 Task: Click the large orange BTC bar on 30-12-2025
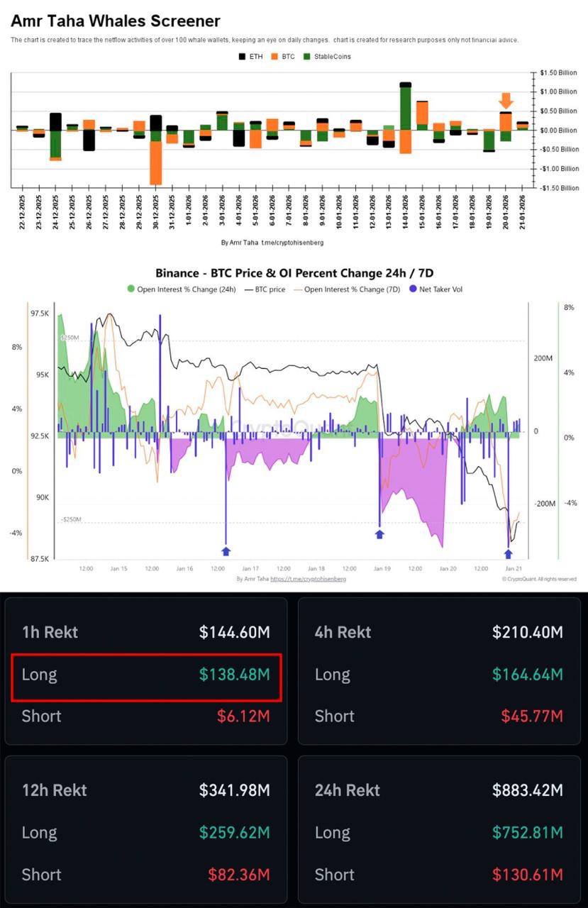[x=155, y=162]
